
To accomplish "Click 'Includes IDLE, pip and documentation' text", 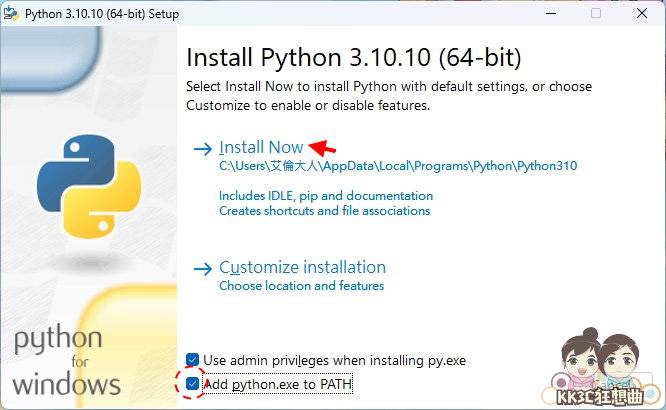I will (x=326, y=196).
